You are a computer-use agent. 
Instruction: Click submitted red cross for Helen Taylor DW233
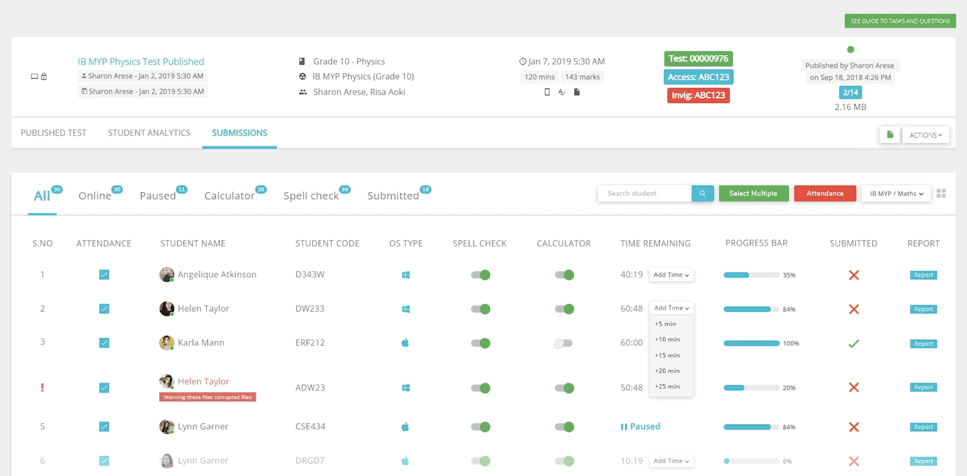pyautogui.click(x=854, y=309)
